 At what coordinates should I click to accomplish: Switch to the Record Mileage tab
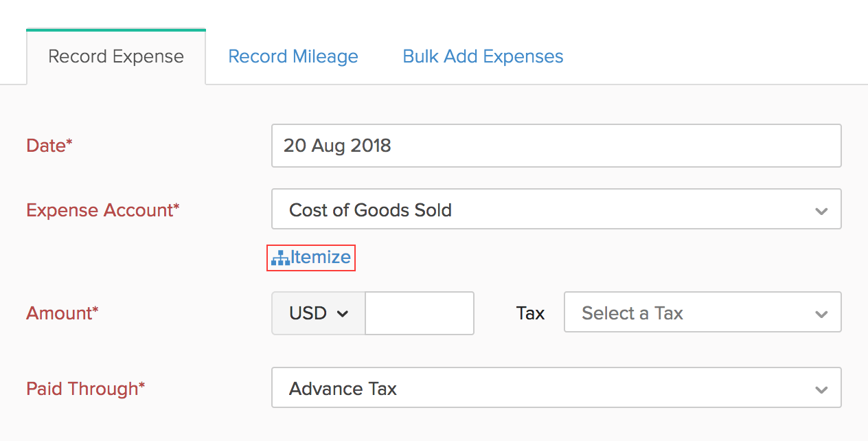point(293,56)
